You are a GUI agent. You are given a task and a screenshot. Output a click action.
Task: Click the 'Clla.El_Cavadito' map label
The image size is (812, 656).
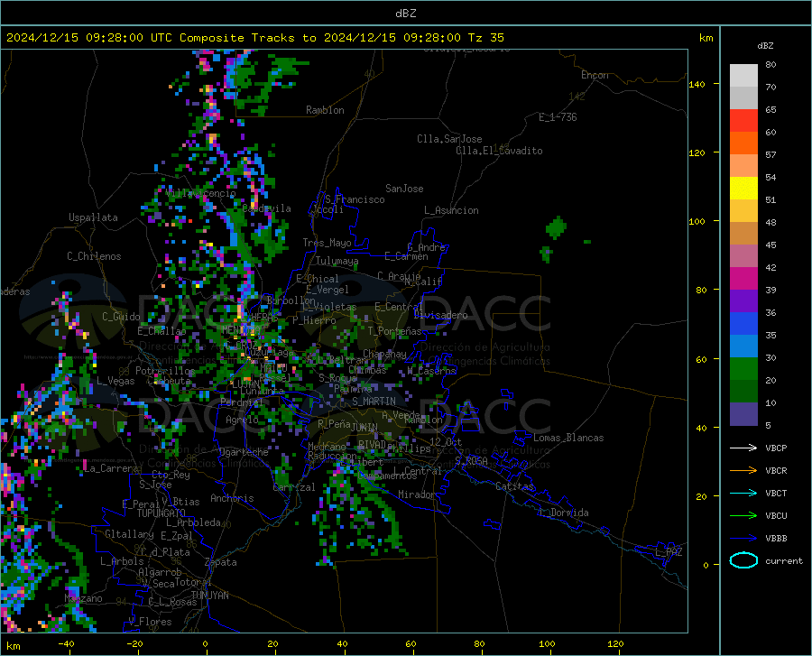pyautogui.click(x=499, y=151)
